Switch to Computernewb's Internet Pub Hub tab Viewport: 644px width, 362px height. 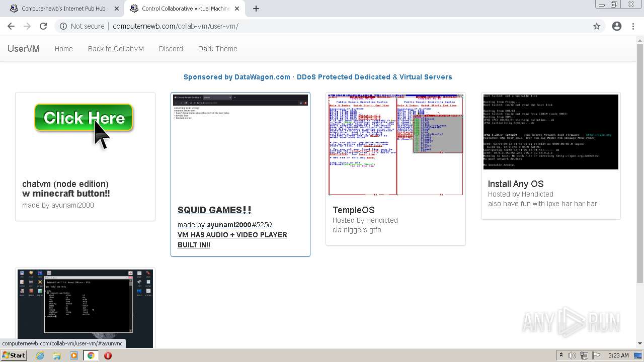[x=63, y=9]
